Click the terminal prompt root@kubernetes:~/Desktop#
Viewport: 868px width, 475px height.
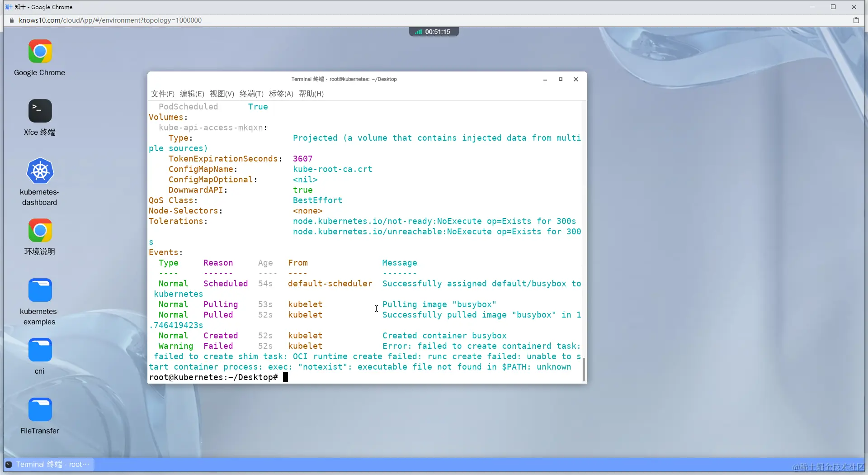tap(214, 377)
